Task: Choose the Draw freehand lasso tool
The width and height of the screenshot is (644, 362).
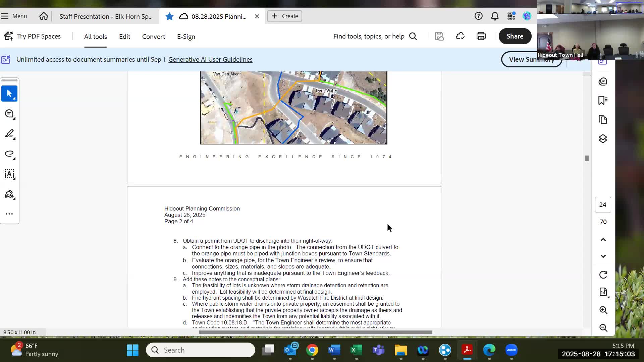Action: coord(9,154)
